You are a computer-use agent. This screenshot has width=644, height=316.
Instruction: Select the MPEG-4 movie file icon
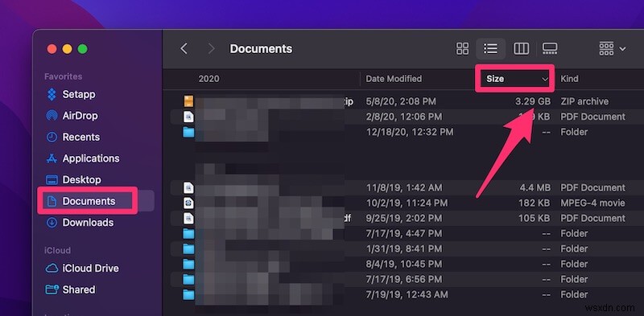188,203
